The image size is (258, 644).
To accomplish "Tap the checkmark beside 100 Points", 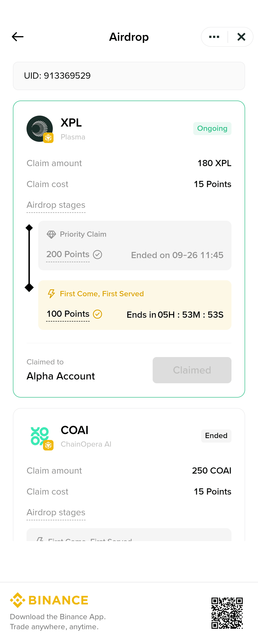I will point(97,314).
